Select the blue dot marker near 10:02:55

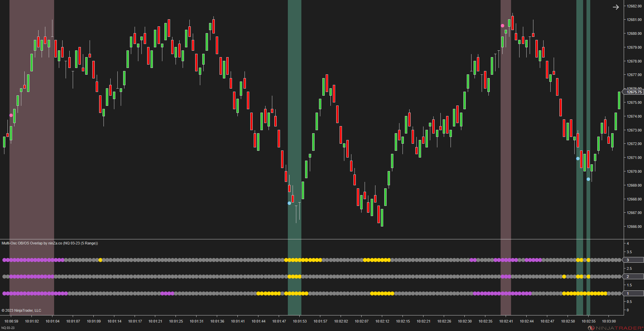tap(588, 180)
